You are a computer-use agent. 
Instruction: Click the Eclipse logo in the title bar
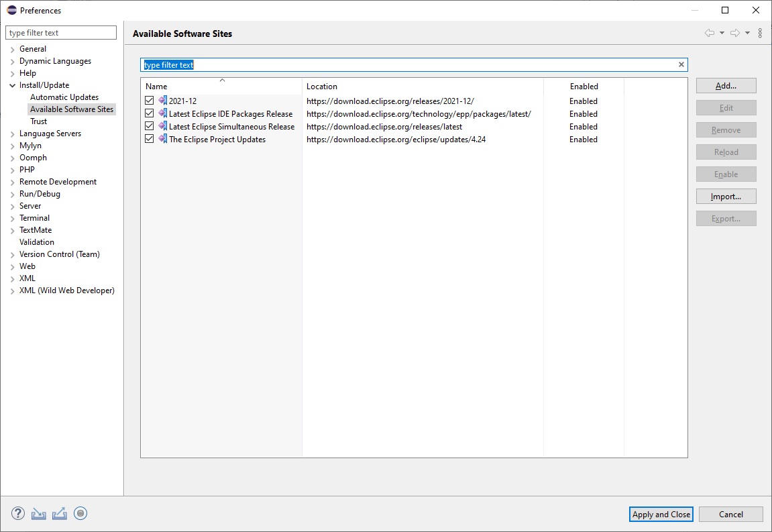pyautogui.click(x=12, y=10)
